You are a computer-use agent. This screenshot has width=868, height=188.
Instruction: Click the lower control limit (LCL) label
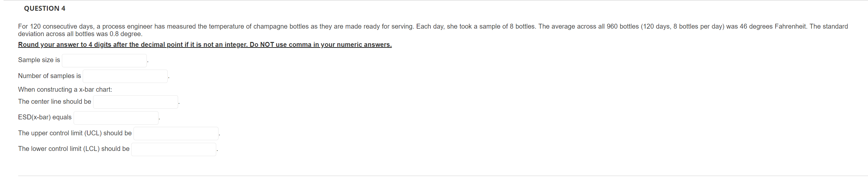tap(74, 149)
